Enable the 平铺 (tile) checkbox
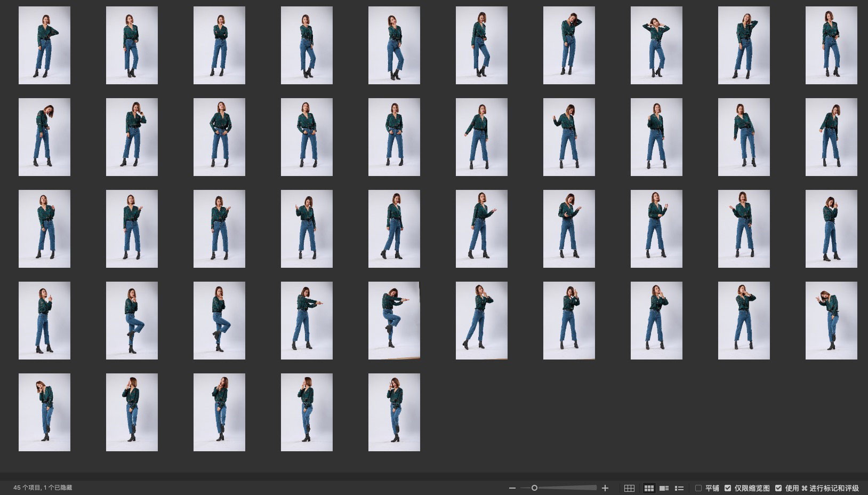868x495 pixels. (x=698, y=488)
